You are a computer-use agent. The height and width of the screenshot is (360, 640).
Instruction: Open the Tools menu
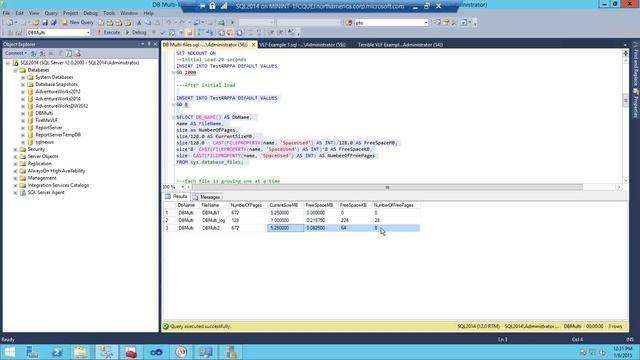[x=109, y=13]
